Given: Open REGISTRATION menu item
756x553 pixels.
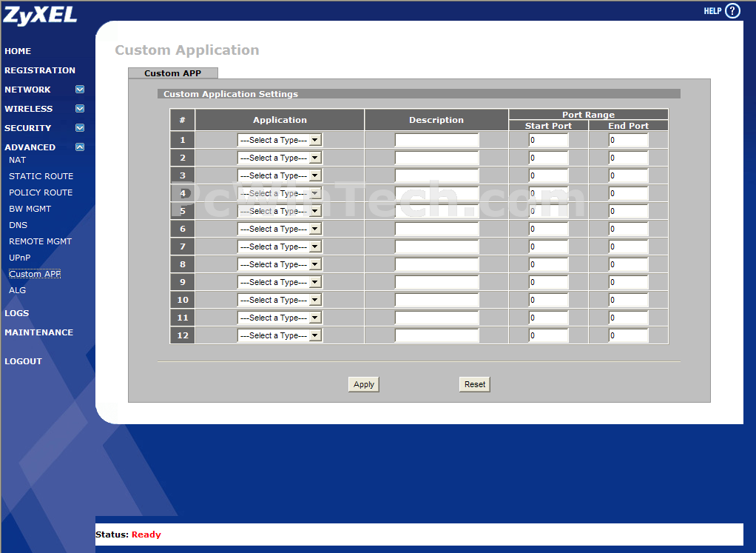Looking at the screenshot, I should 40,70.
